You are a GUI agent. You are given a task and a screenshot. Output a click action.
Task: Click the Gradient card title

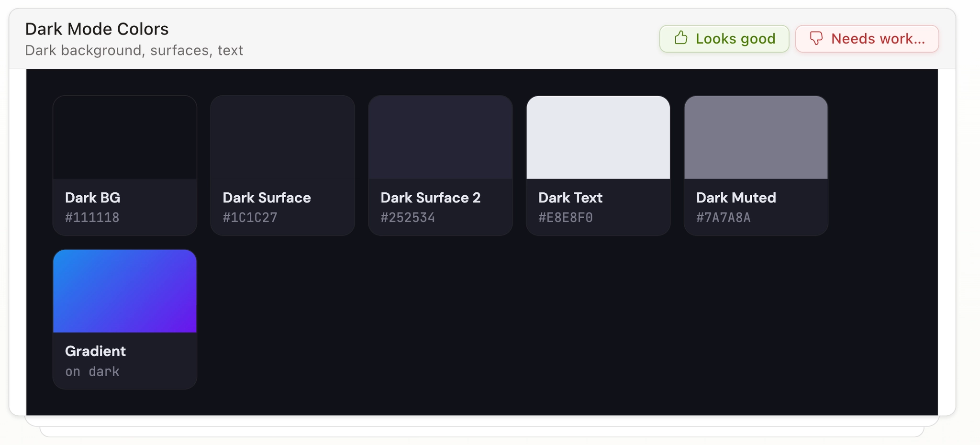coord(96,351)
